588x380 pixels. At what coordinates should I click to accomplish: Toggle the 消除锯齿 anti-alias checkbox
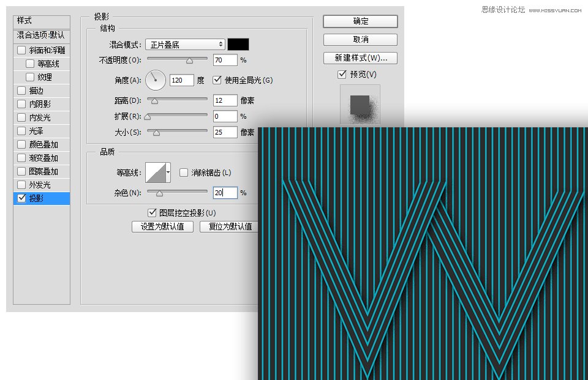pos(184,173)
